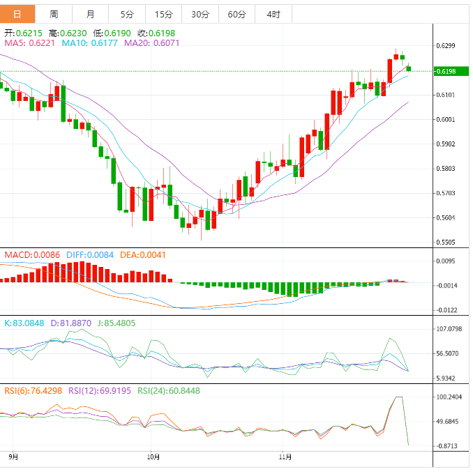Select the RSI(6) indicator label
Viewport: 473px width, 476px height.
pyautogui.click(x=33, y=391)
